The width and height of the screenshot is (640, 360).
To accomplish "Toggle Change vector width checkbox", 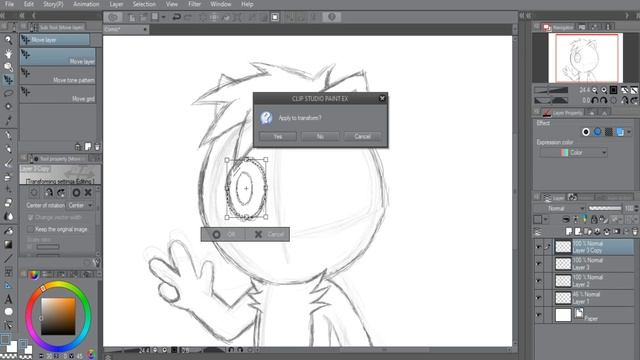I will (x=30, y=218).
